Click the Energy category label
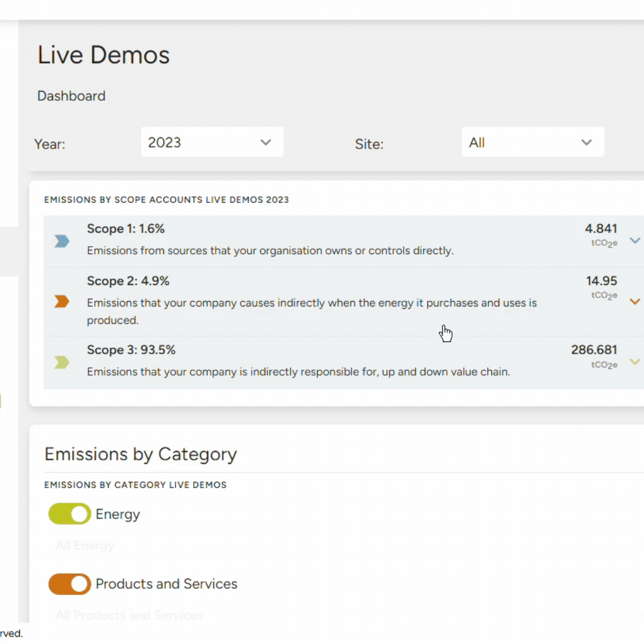This screenshot has height=644, width=644. [x=118, y=514]
